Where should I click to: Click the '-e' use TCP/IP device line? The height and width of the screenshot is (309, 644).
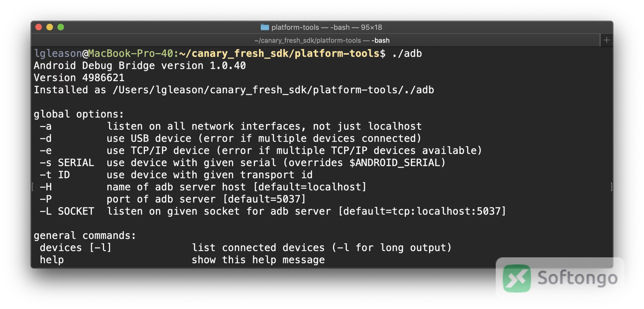[x=261, y=150]
